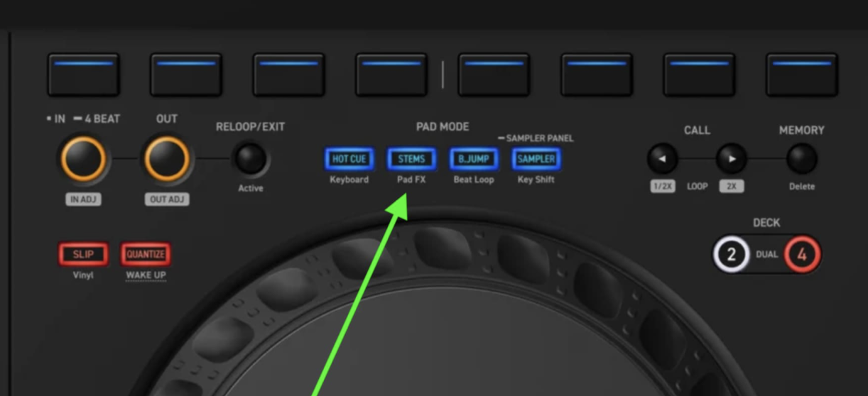Screen dimensions: 868x396
Task: Tap the first performance pad
Action: [x=83, y=75]
